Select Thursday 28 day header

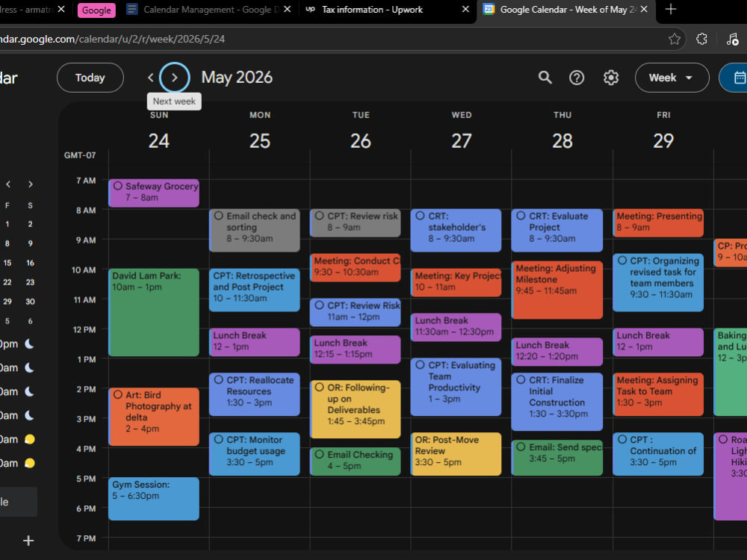pyautogui.click(x=562, y=140)
